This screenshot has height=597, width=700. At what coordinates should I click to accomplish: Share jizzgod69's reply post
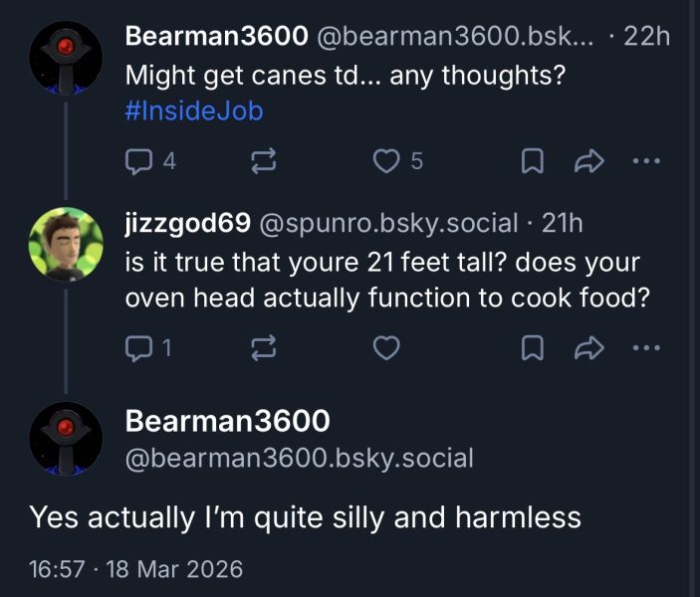(589, 348)
